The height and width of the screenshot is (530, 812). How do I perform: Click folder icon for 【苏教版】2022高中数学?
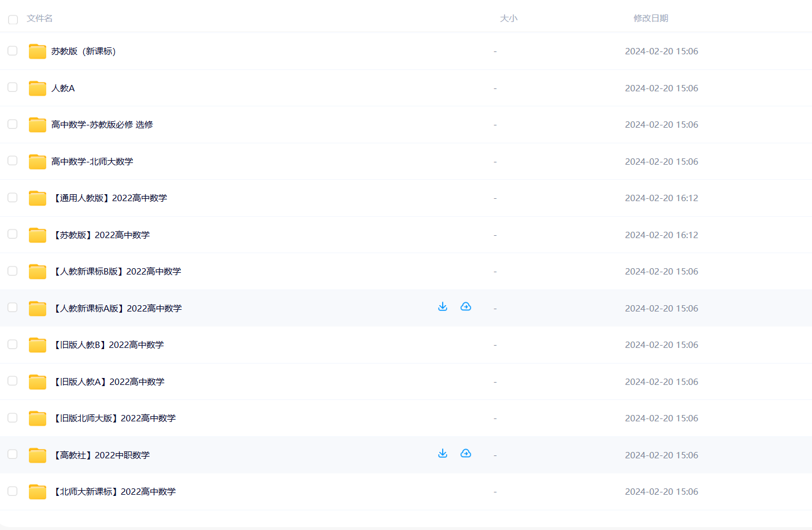tap(38, 235)
